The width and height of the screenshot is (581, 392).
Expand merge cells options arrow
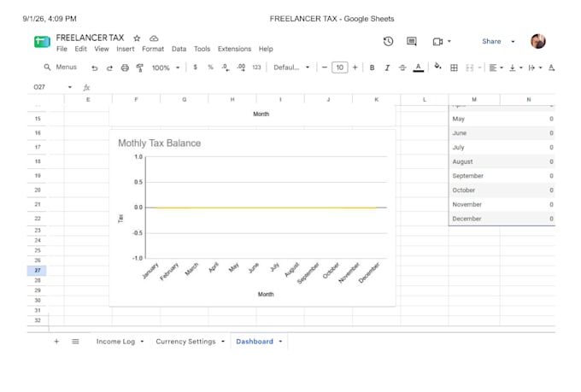pos(479,67)
